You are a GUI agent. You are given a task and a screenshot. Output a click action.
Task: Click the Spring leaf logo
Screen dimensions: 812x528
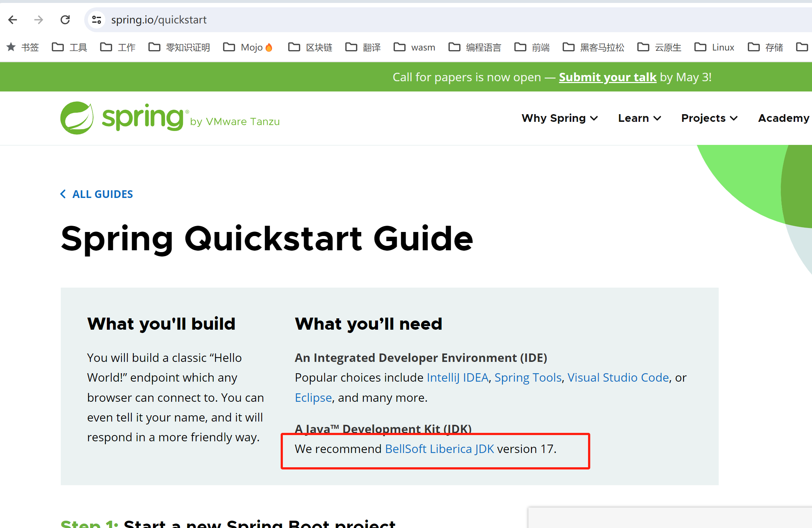pos(77,118)
